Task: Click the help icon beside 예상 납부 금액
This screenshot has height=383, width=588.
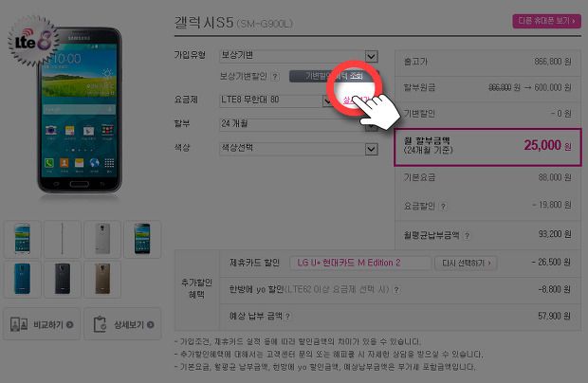Action: point(287,317)
